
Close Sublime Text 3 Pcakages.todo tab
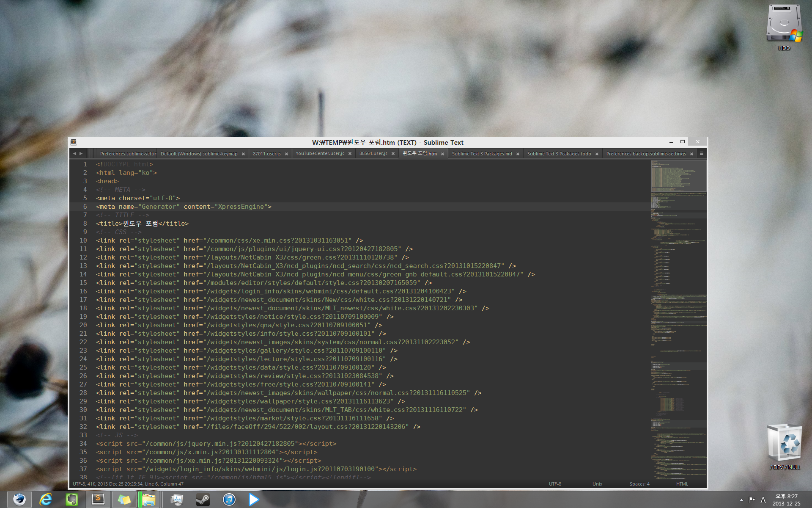click(x=597, y=154)
